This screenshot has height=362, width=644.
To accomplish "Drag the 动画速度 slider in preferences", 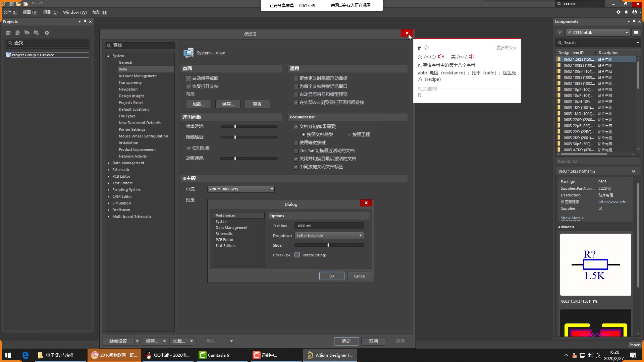I will coord(235,158).
